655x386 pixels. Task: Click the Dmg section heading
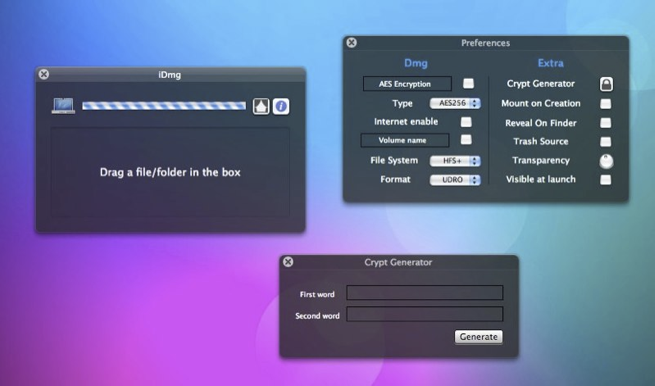point(416,63)
